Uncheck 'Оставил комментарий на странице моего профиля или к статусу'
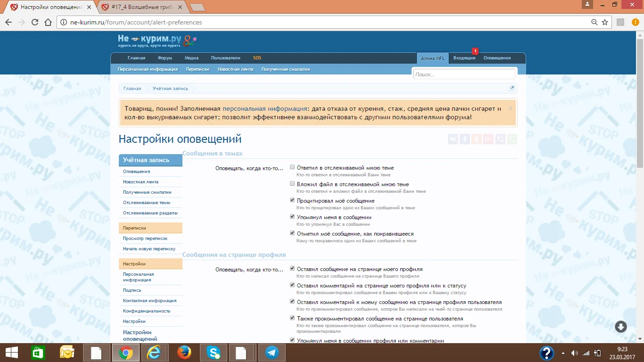This screenshot has height=362, width=644. pyautogui.click(x=292, y=285)
